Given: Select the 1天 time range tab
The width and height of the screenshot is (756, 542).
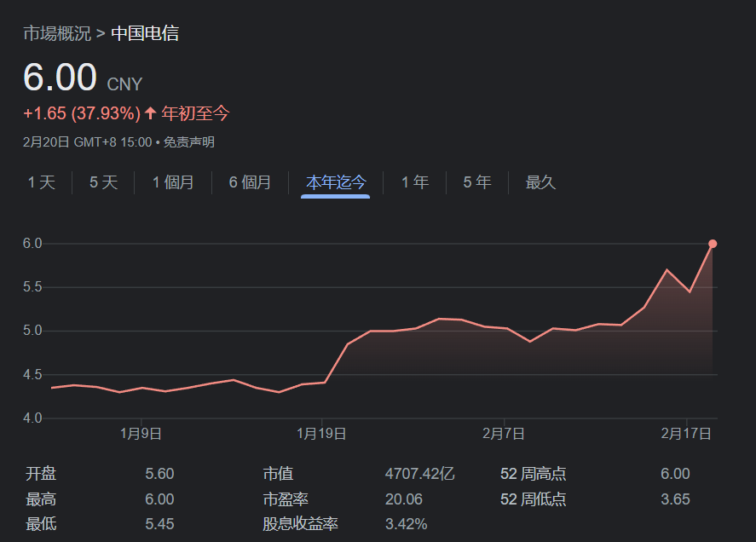Looking at the screenshot, I should coord(41,182).
